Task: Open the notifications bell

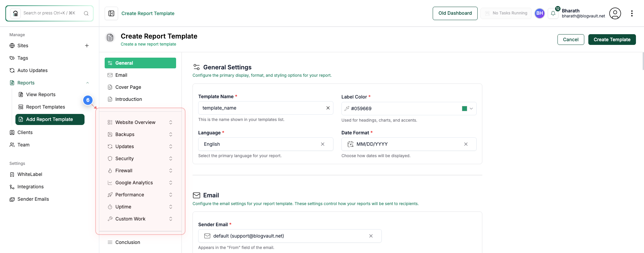Action: coord(553,13)
